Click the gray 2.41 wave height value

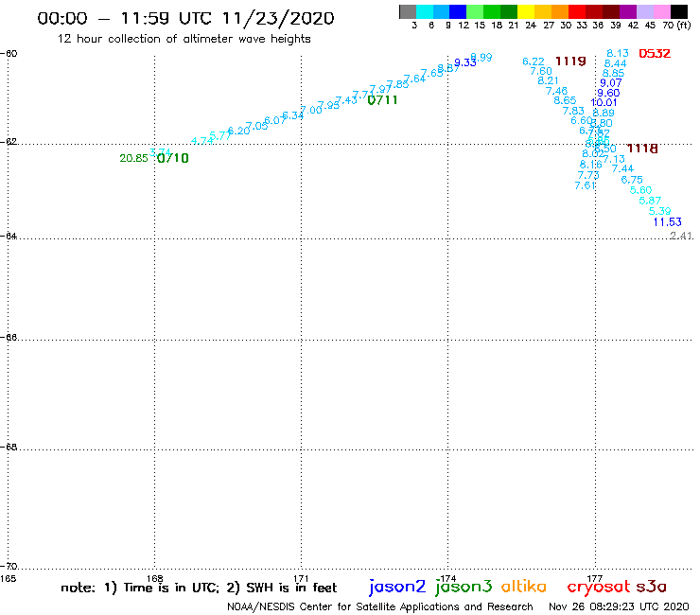point(681,236)
